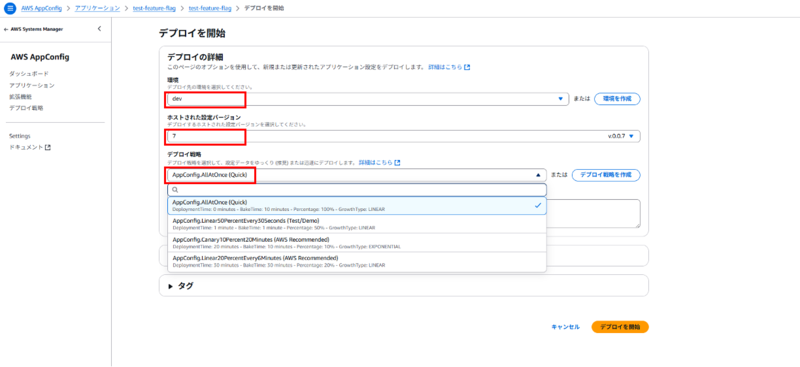Select AppConfig.Linear20PercentEvery6Minutes option
The image size is (800, 367).
(x=357, y=261)
